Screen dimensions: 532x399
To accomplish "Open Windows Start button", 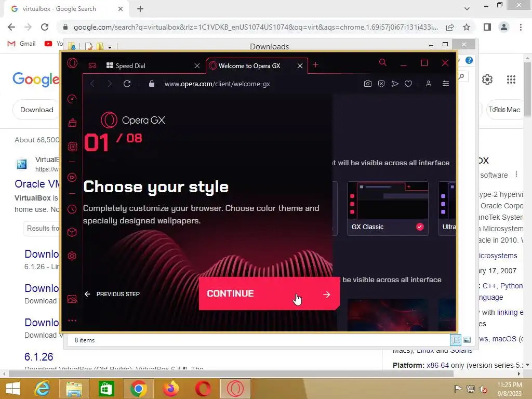I will click(x=13, y=389).
